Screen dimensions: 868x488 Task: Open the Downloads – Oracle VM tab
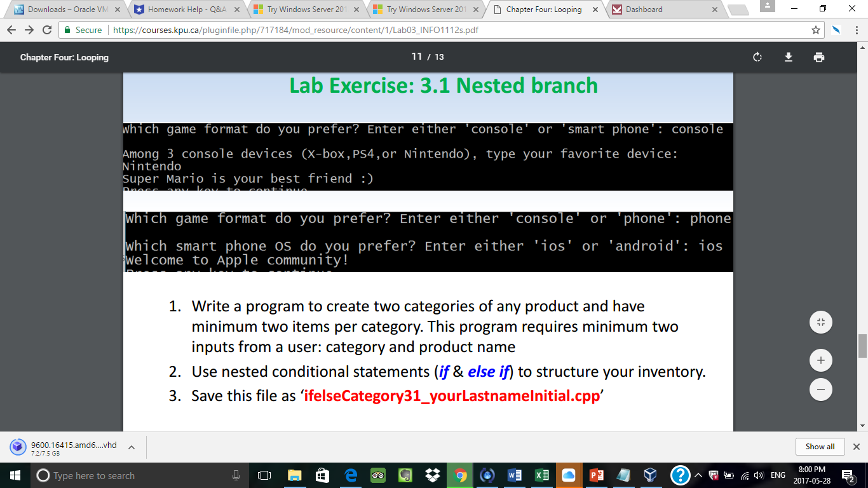64,10
